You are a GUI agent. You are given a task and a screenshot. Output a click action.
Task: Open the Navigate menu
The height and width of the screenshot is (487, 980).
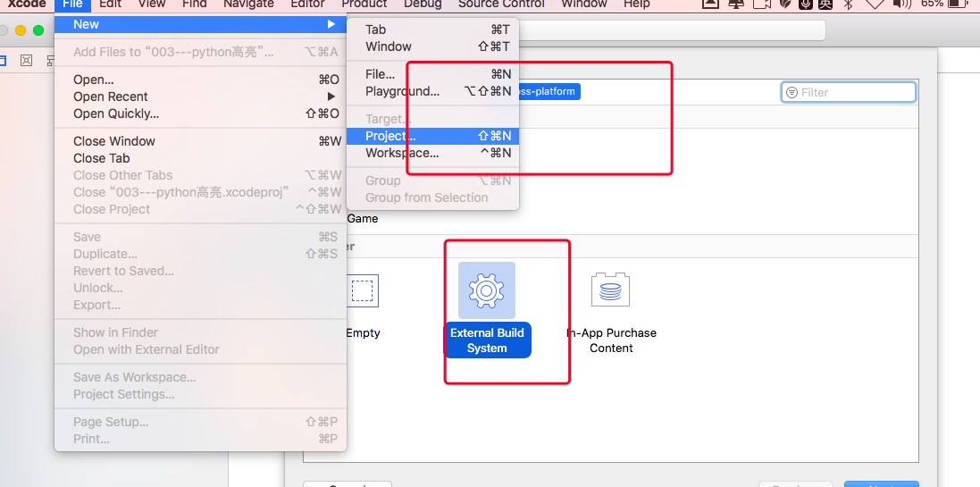(248, 4)
